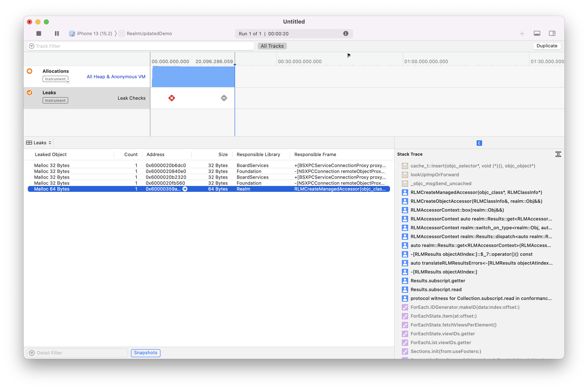
Task: Select leak row at address 0x6000020840e0
Action: pos(209,171)
